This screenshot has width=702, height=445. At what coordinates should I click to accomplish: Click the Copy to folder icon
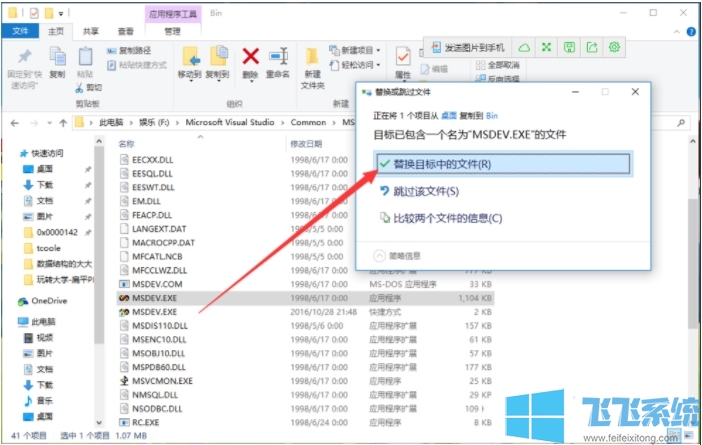(x=218, y=57)
